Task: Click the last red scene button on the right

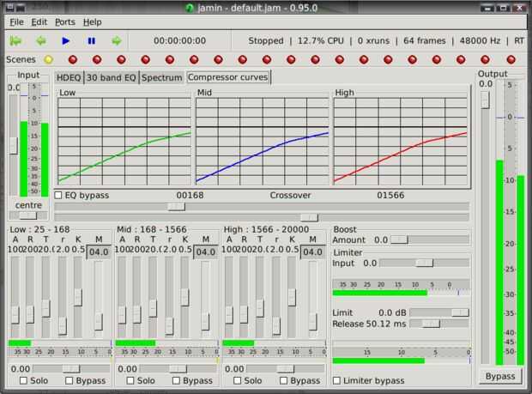Action: [x=511, y=59]
